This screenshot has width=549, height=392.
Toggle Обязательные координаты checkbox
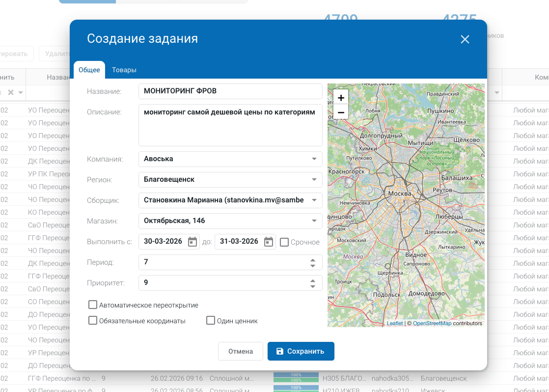(x=93, y=321)
